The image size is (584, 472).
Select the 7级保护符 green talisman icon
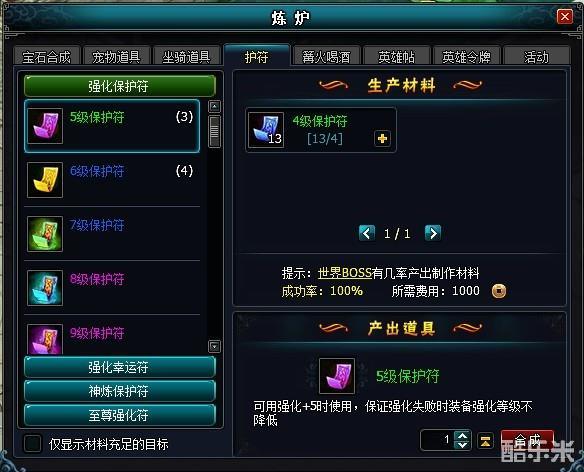pos(45,234)
